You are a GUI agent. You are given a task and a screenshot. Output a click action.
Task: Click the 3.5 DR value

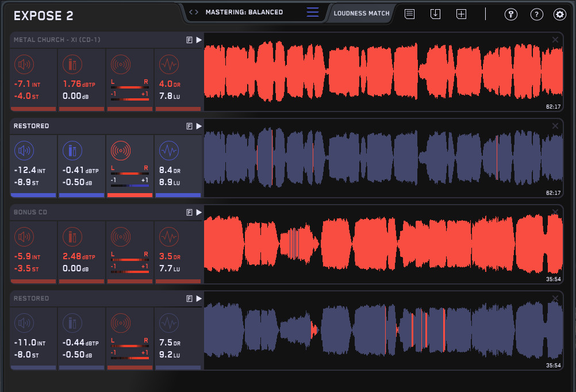[170, 256]
